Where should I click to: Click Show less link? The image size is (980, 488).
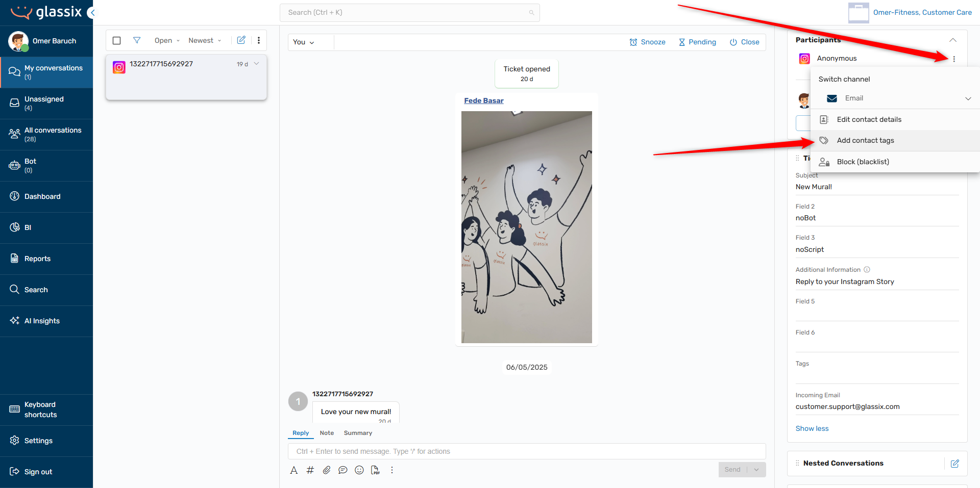[x=812, y=429]
